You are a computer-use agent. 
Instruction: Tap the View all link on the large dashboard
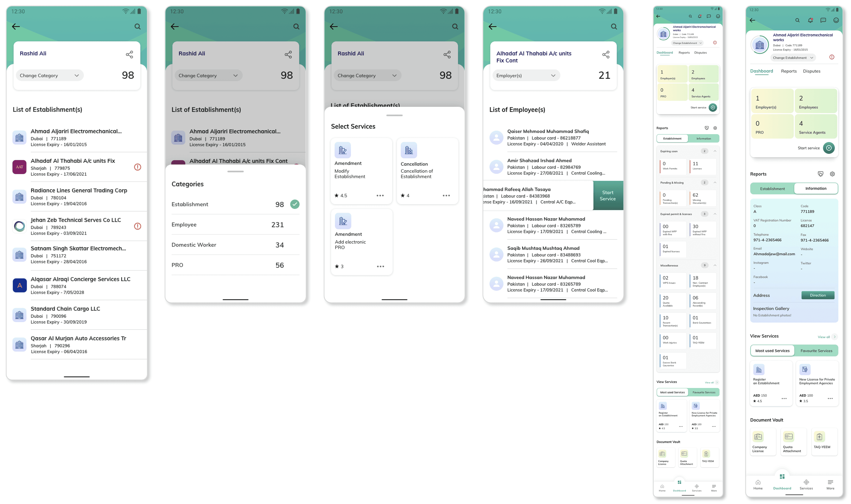coord(823,337)
